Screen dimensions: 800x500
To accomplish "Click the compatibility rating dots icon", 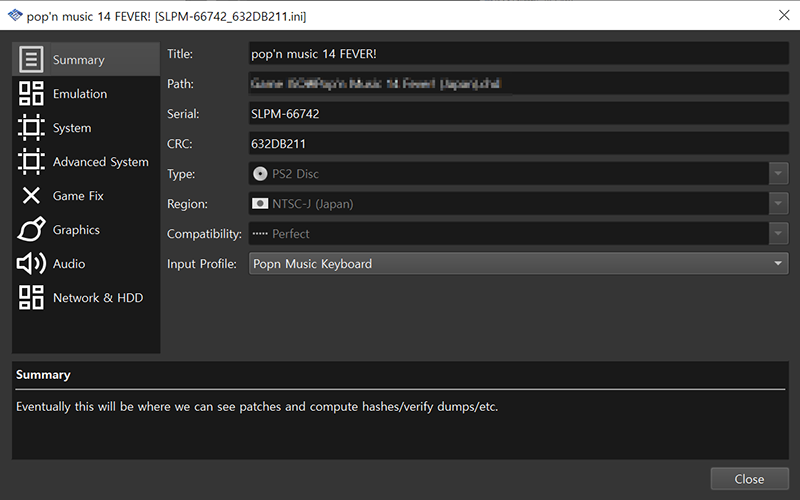I will 260,234.
